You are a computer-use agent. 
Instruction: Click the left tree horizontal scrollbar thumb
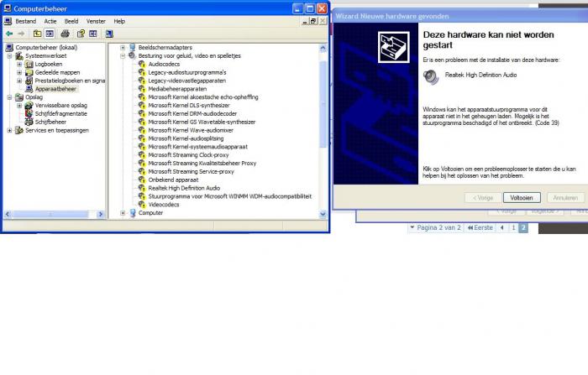[50, 214]
